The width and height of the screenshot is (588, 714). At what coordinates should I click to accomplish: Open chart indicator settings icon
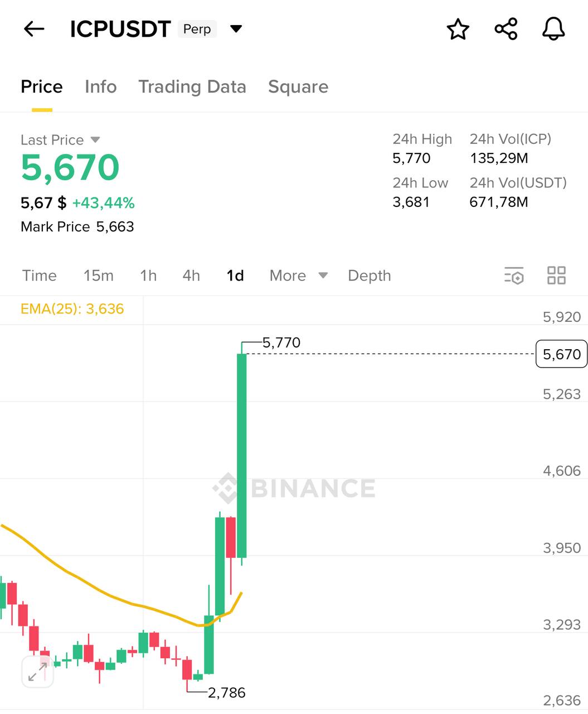pos(514,276)
